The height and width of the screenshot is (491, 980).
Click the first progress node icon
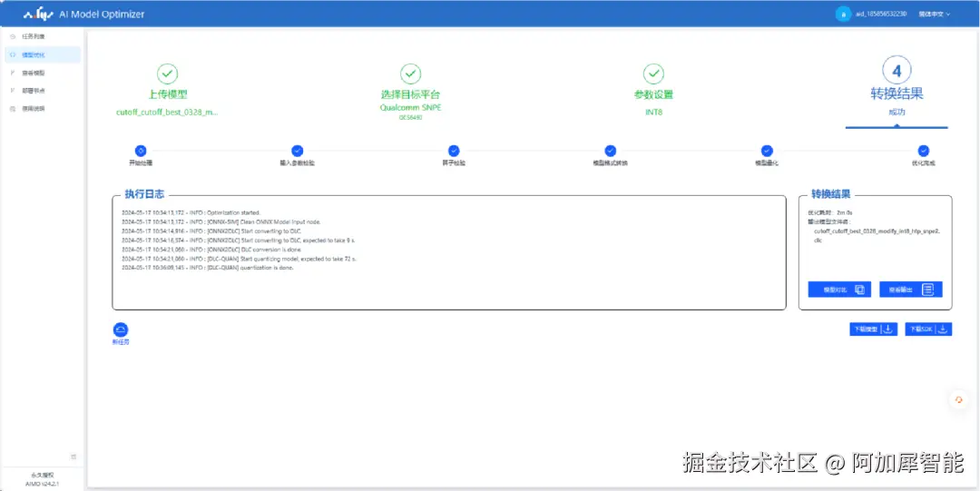(141, 151)
